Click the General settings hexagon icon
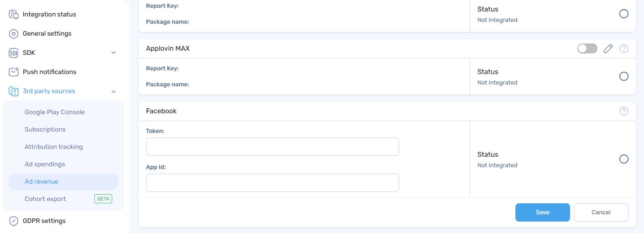644x233 pixels. coord(14,33)
